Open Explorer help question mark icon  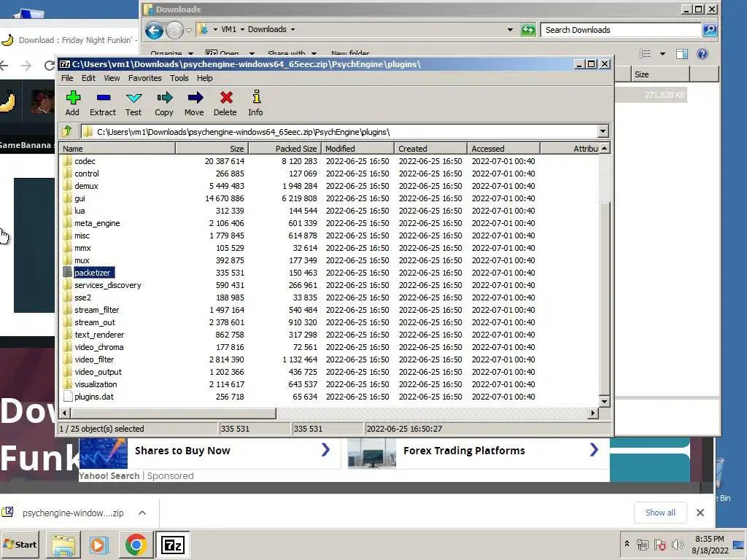click(703, 54)
